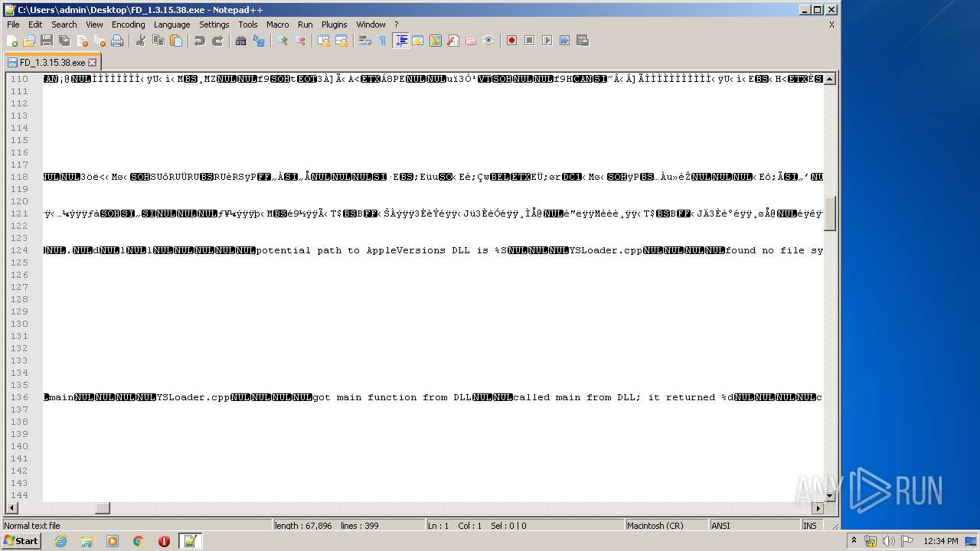Image resolution: width=980 pixels, height=551 pixels.
Task: Click the vertical scrollbar thumb
Action: point(830,214)
